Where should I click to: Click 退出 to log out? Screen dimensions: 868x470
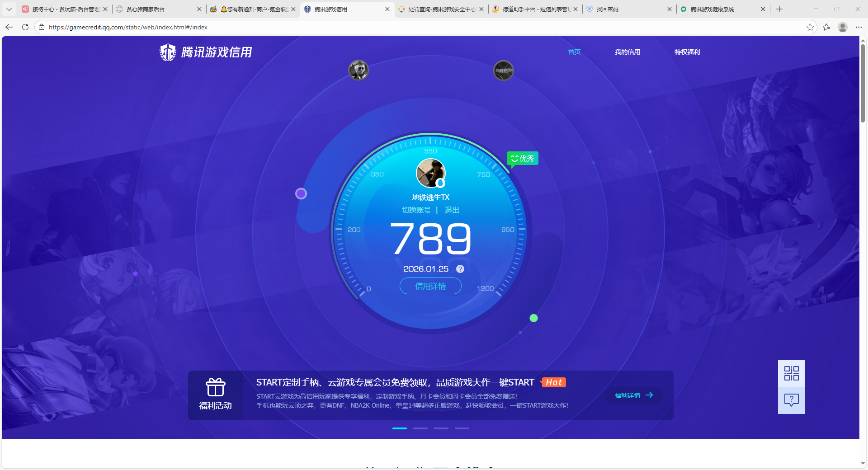(452, 210)
